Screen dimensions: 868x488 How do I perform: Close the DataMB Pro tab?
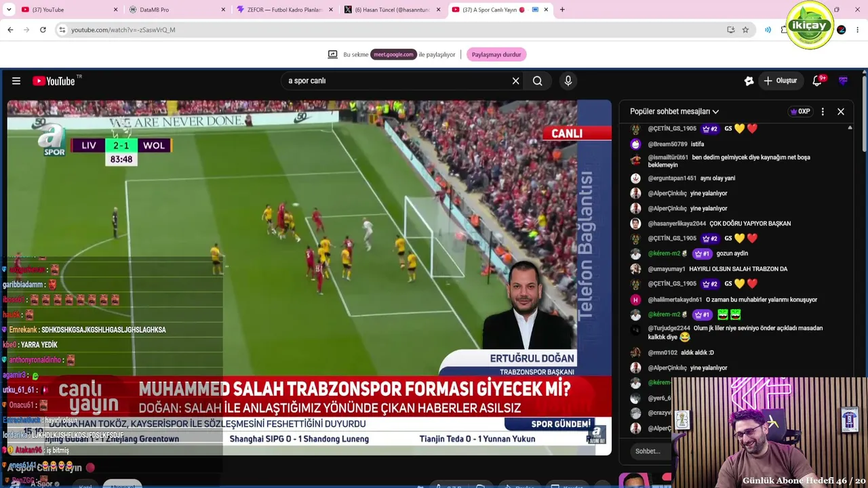[223, 9]
